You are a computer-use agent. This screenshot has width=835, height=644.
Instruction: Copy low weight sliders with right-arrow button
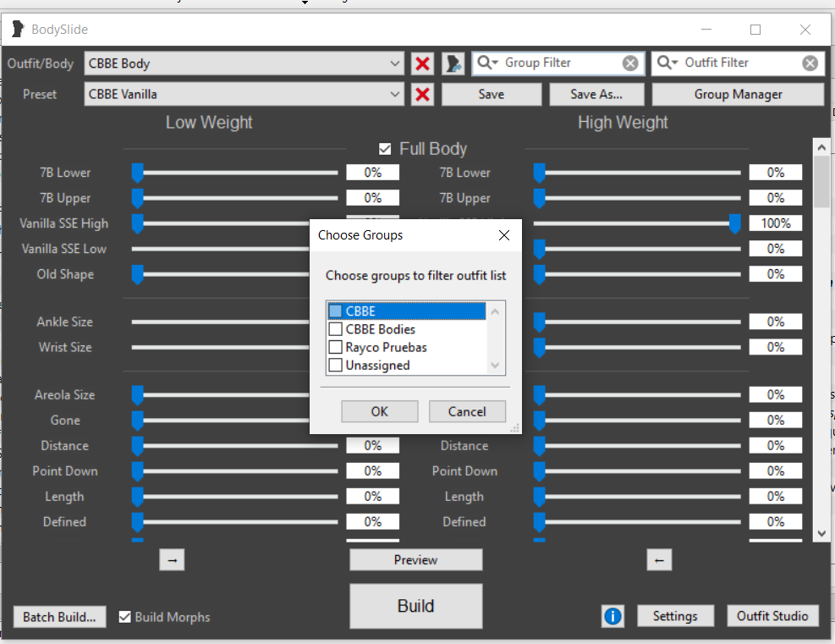[172, 559]
